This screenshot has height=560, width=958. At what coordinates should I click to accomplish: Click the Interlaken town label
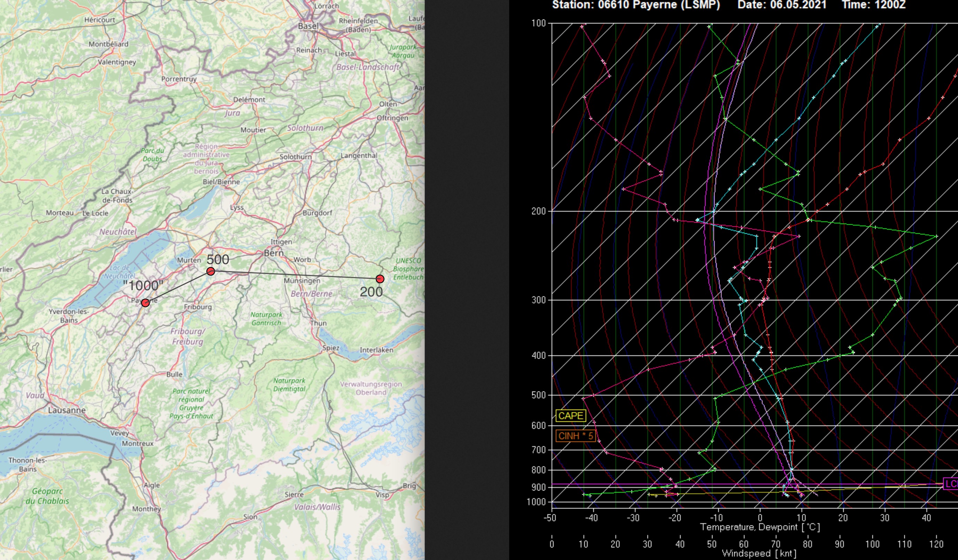coord(376,350)
